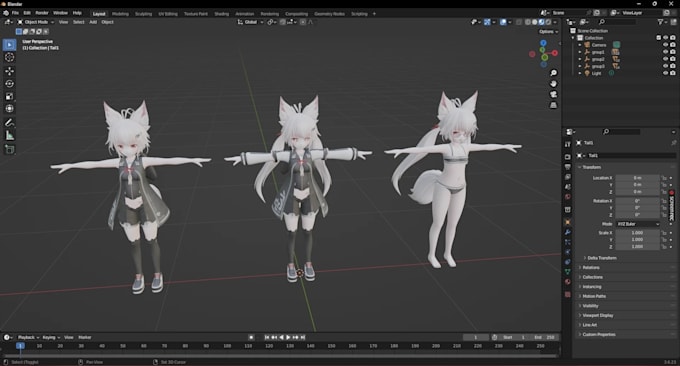Jump to timeline start frame
Viewport: 680px width, 366px height.
(x=267, y=337)
